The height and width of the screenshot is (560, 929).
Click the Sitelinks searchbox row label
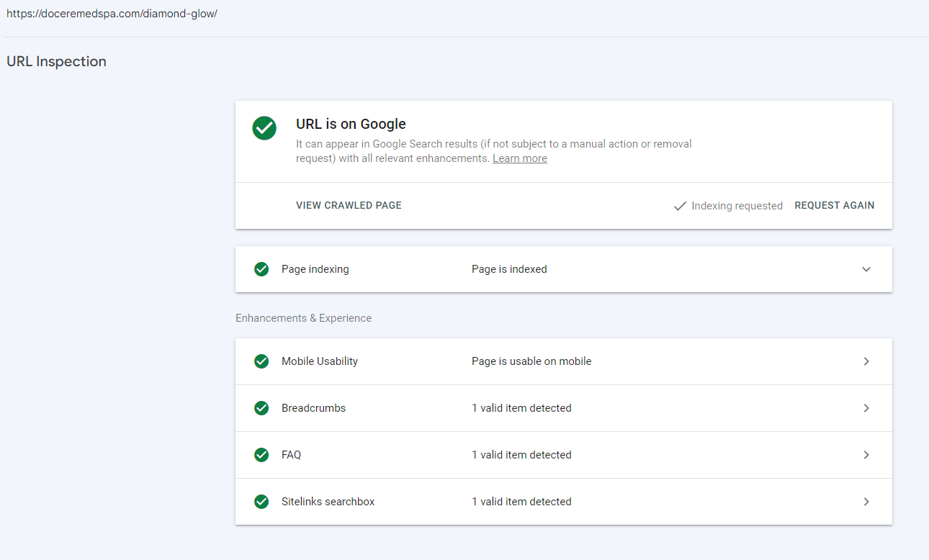(x=328, y=502)
